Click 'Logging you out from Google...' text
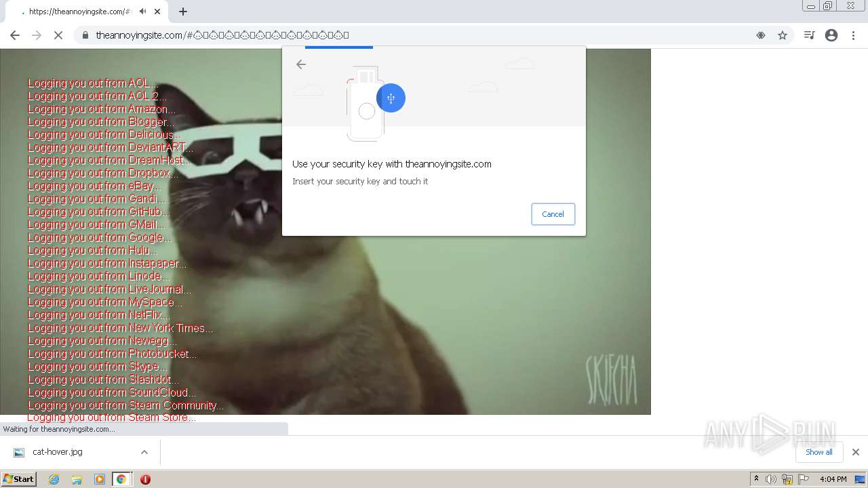Image resolution: width=868 pixels, height=488 pixels. click(100, 238)
